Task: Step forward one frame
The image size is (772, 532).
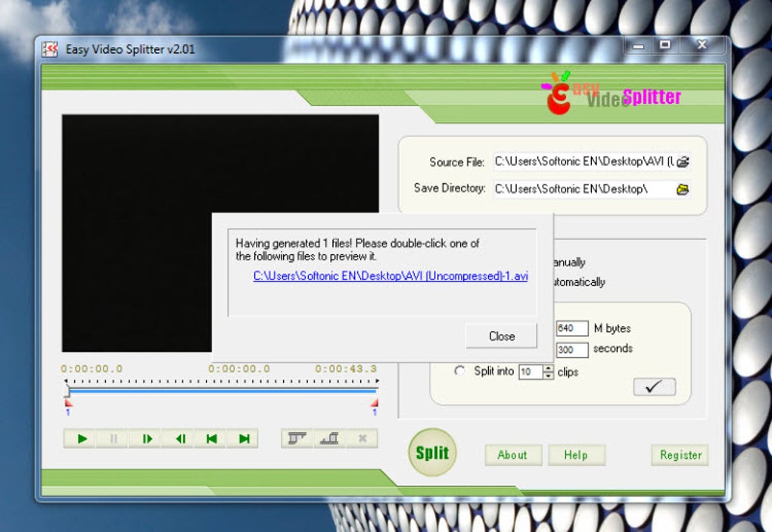Action: click(146, 438)
